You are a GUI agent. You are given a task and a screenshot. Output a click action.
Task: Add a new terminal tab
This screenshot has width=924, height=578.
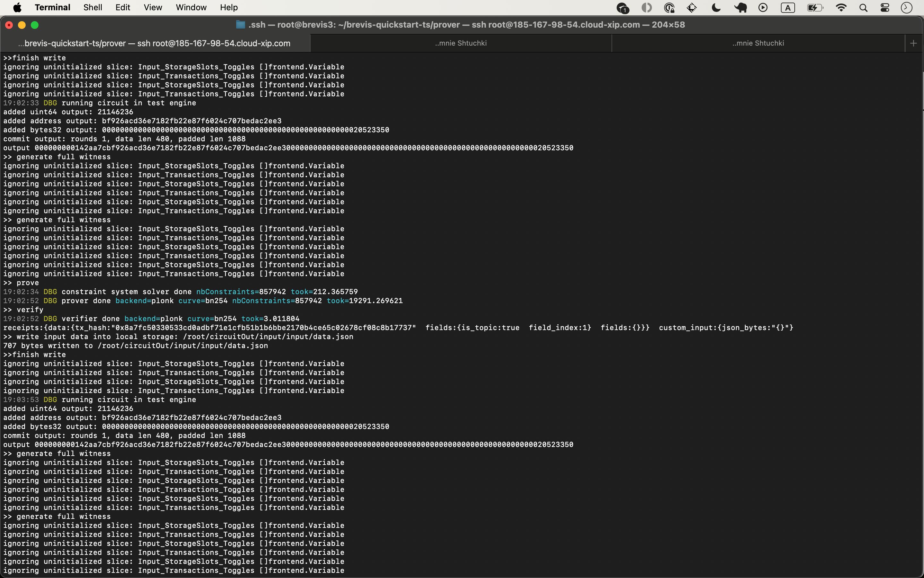point(914,43)
